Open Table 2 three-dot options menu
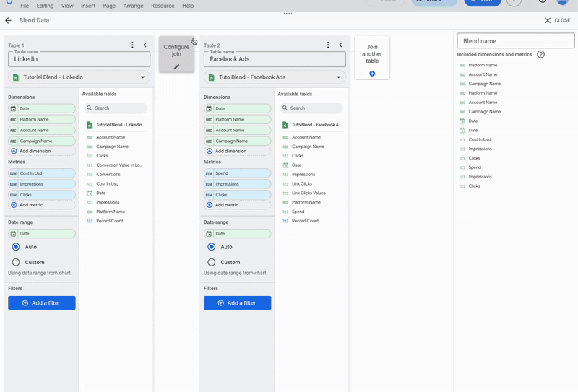 click(x=328, y=45)
